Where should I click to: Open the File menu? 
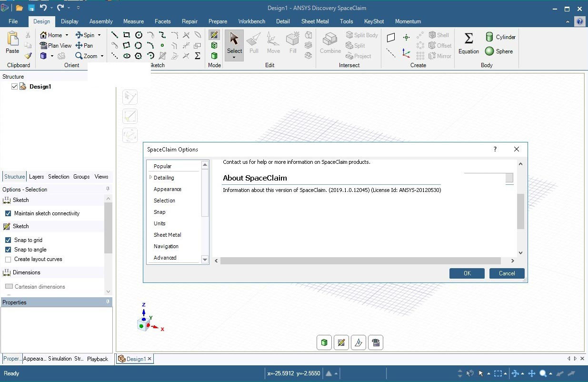[13, 21]
